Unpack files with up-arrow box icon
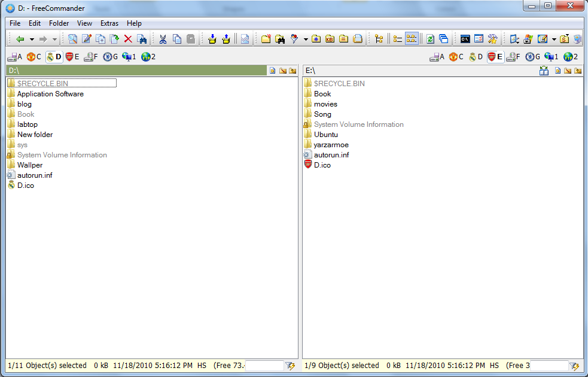 [x=226, y=39]
